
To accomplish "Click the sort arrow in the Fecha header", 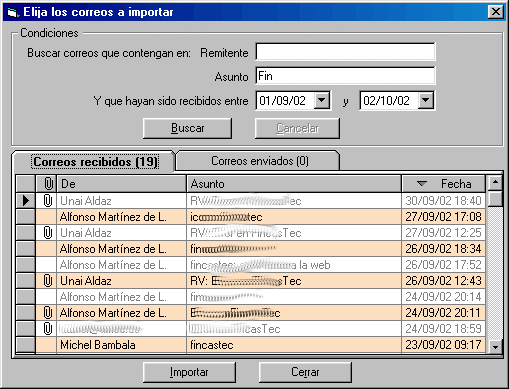I will (x=422, y=184).
